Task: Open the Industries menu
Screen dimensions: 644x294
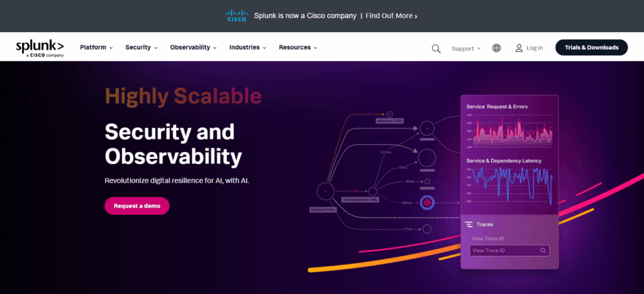Action: click(248, 48)
